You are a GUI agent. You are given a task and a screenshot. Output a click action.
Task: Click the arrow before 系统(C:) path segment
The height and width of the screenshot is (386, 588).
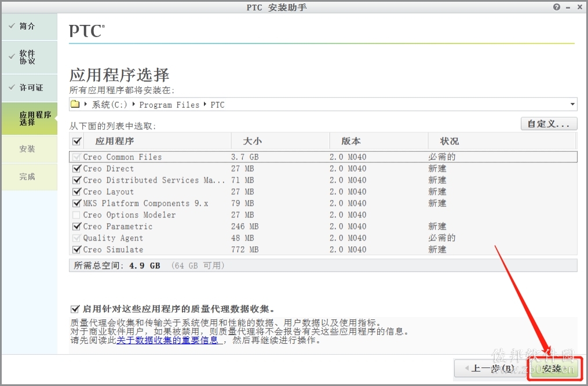click(x=86, y=104)
